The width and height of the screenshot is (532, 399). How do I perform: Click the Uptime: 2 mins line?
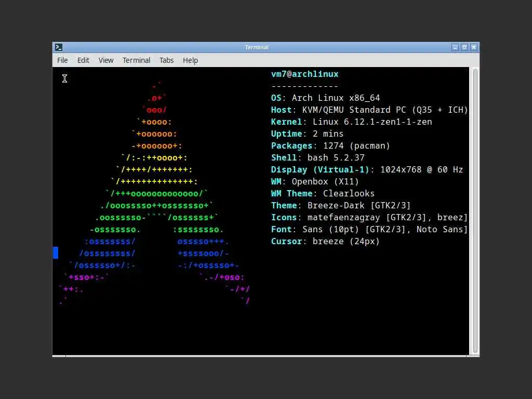[307, 134]
